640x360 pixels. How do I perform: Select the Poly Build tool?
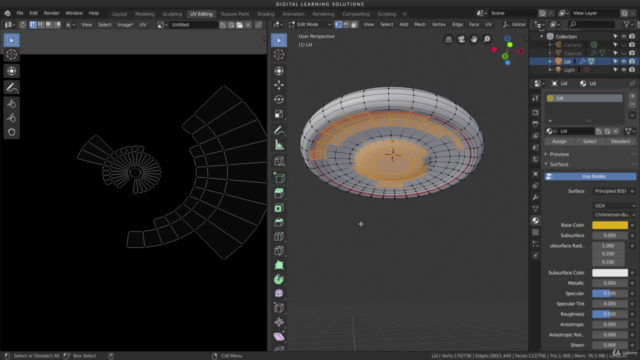point(279,265)
